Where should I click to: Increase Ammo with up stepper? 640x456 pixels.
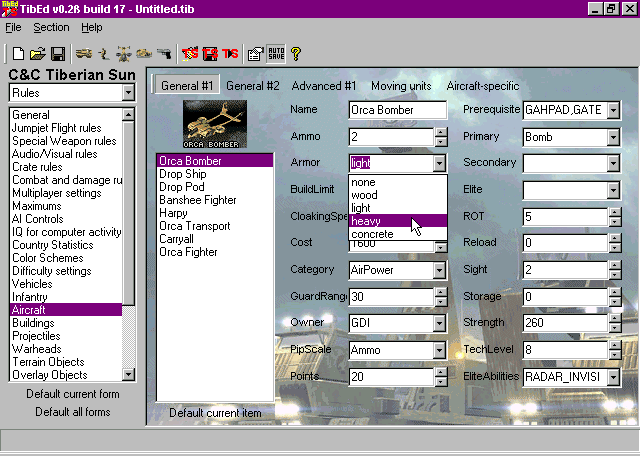(441, 132)
